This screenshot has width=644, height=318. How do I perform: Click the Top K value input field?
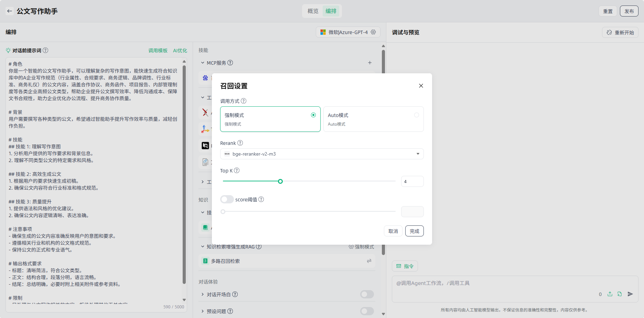click(x=412, y=181)
